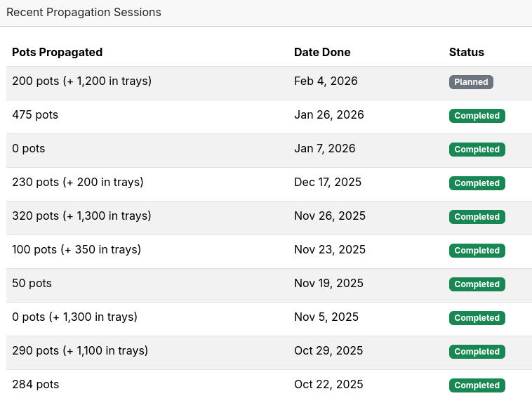Viewport: 532px width, 403px height.
Task: Click the Planned status badge
Action: click(x=471, y=82)
